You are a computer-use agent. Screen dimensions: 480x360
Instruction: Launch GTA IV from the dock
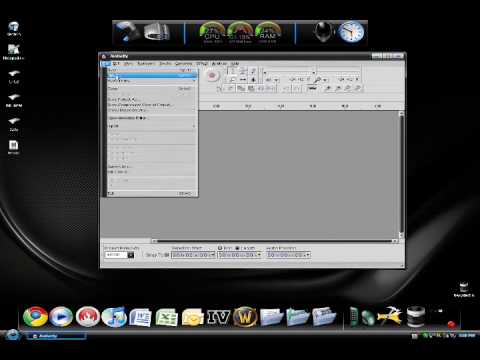pyautogui.click(x=218, y=317)
